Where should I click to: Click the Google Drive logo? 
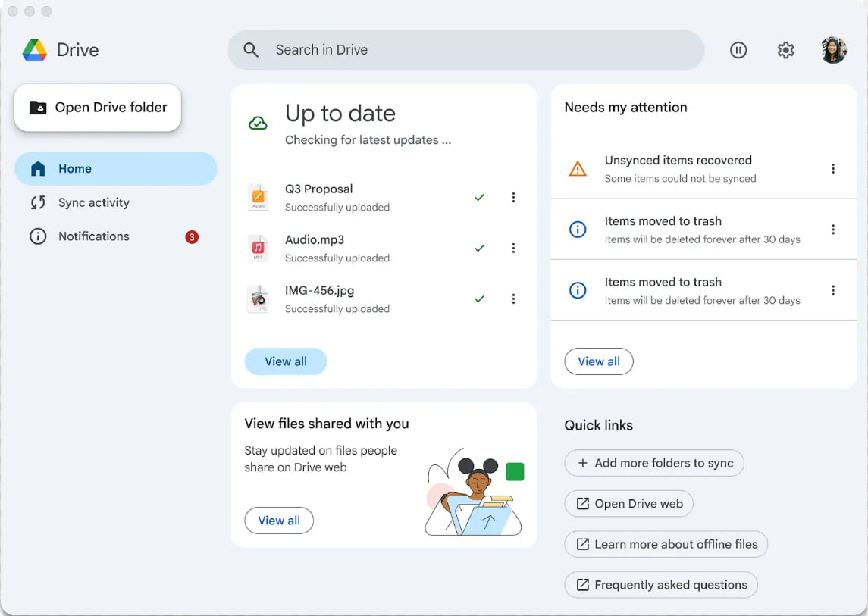point(36,49)
